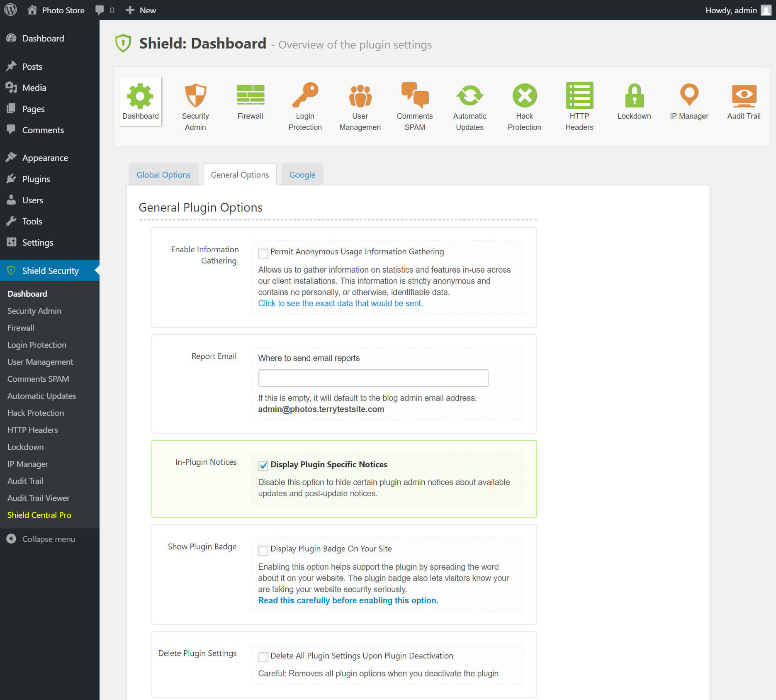Image resolution: width=776 pixels, height=700 pixels.
Task: Click the Plugins plug icon
Action: (x=11, y=179)
